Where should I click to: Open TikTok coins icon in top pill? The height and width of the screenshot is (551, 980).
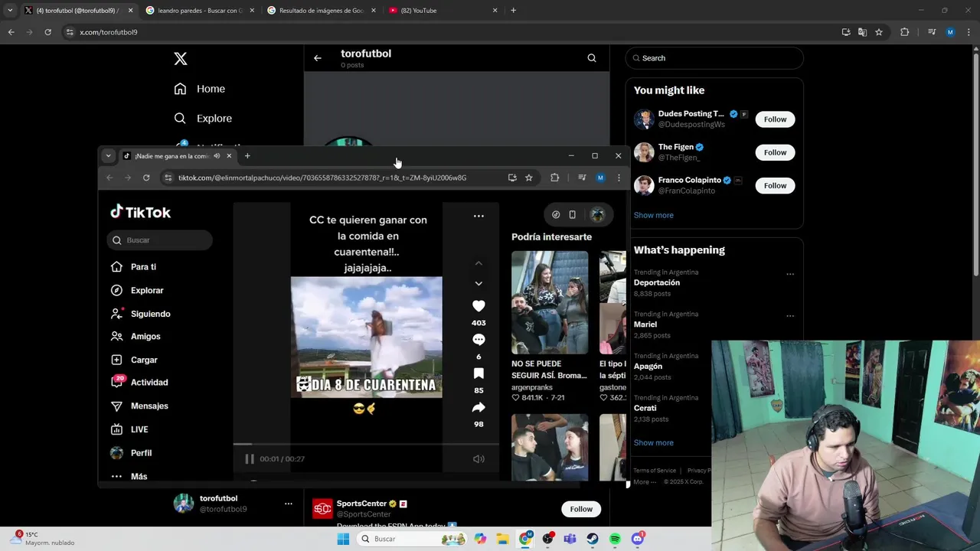(x=556, y=215)
